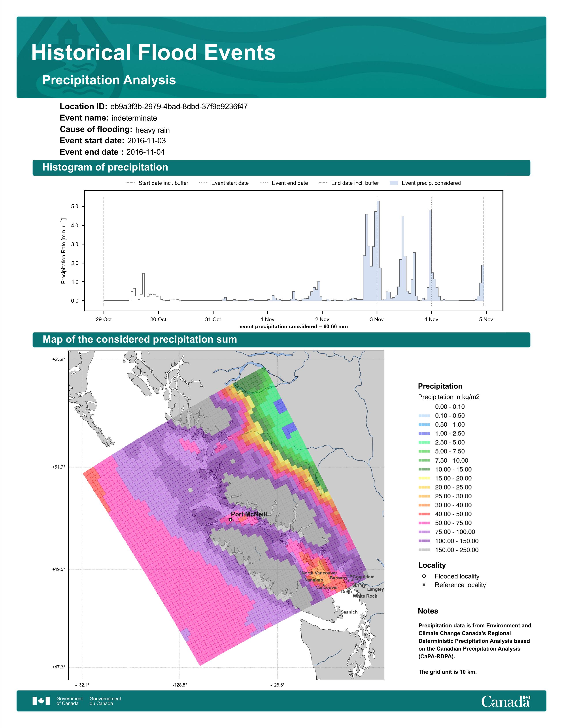Screen dimensions: 563x728
Task: Click the Nanaimo label on the map
Action: [x=314, y=580]
